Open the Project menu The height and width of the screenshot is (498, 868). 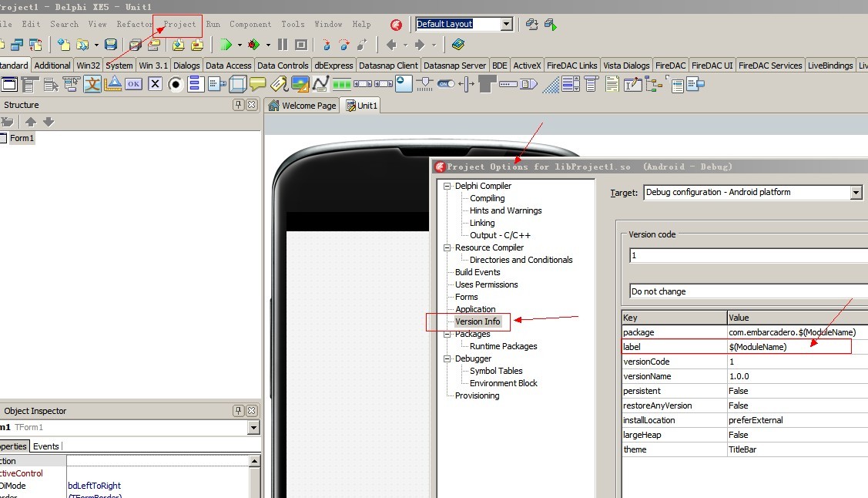pos(179,25)
